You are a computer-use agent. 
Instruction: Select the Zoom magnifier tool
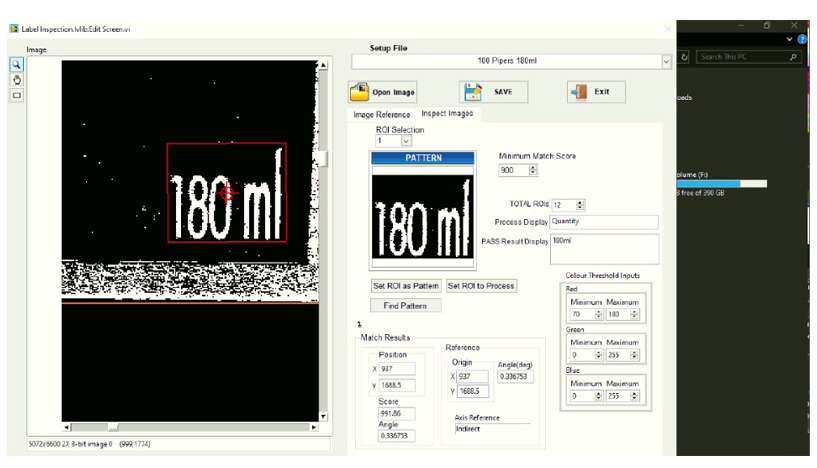pyautogui.click(x=16, y=64)
